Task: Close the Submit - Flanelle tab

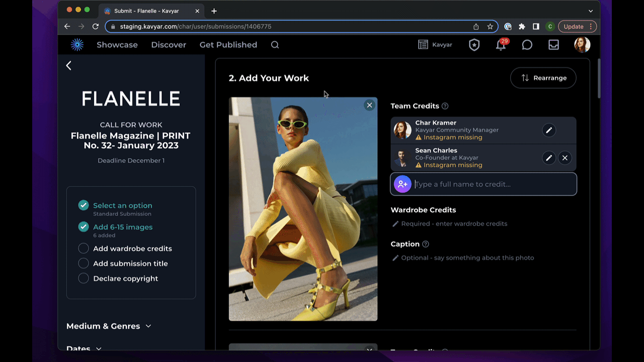Action: (197, 11)
